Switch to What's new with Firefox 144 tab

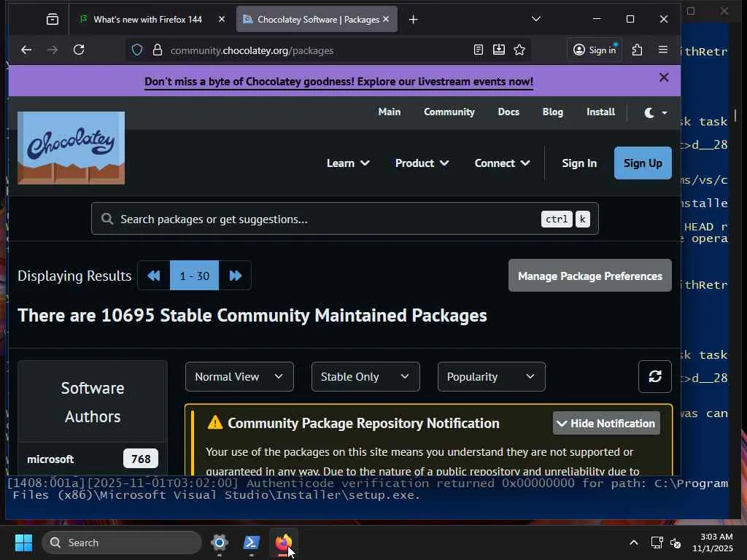147,20
